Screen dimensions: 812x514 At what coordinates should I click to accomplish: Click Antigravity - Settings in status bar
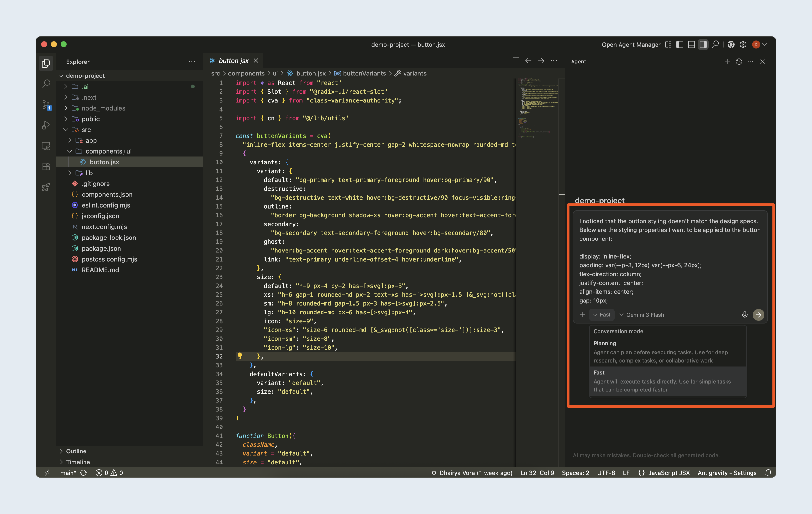coord(727,473)
